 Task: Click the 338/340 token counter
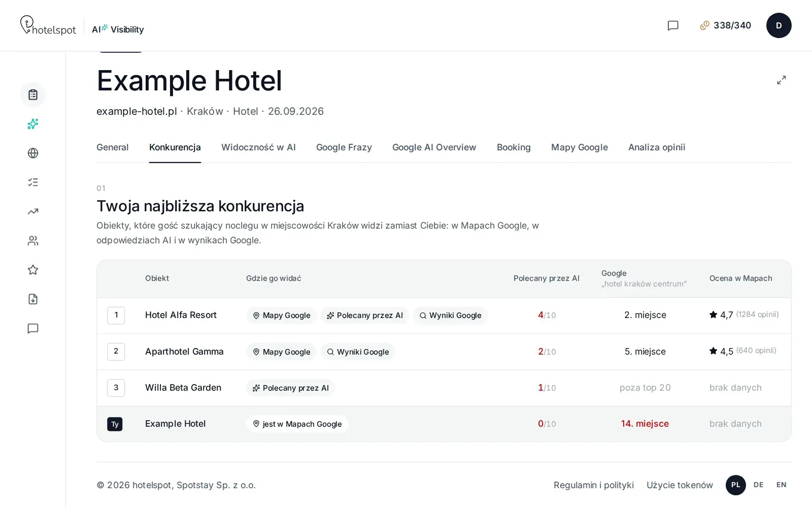point(732,25)
